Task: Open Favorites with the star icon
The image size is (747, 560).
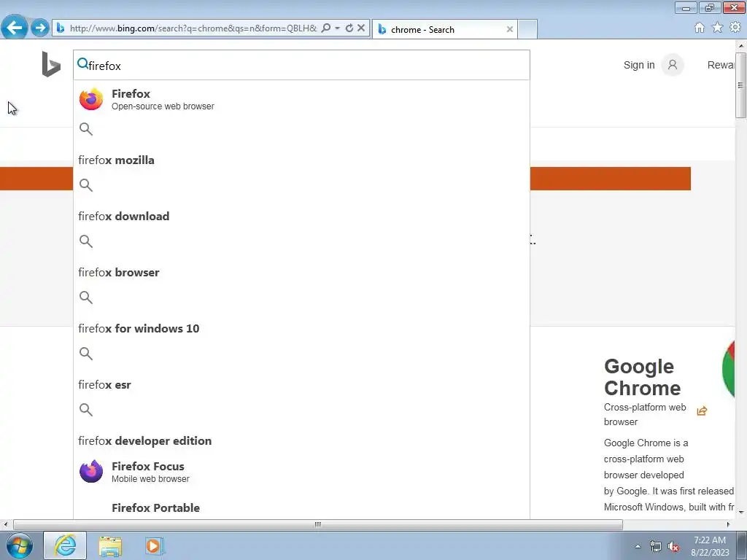Action: (x=717, y=28)
